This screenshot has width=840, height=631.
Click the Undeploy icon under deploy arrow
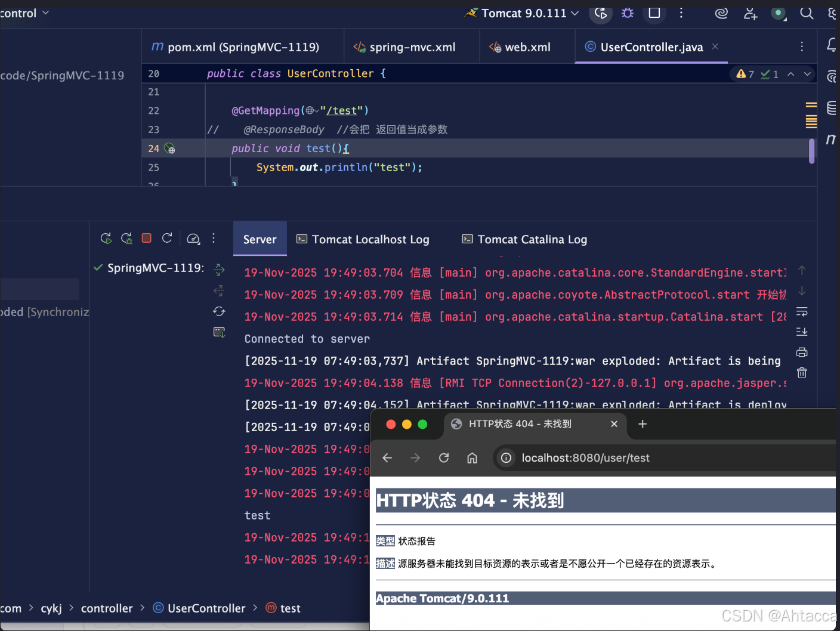[x=219, y=290]
